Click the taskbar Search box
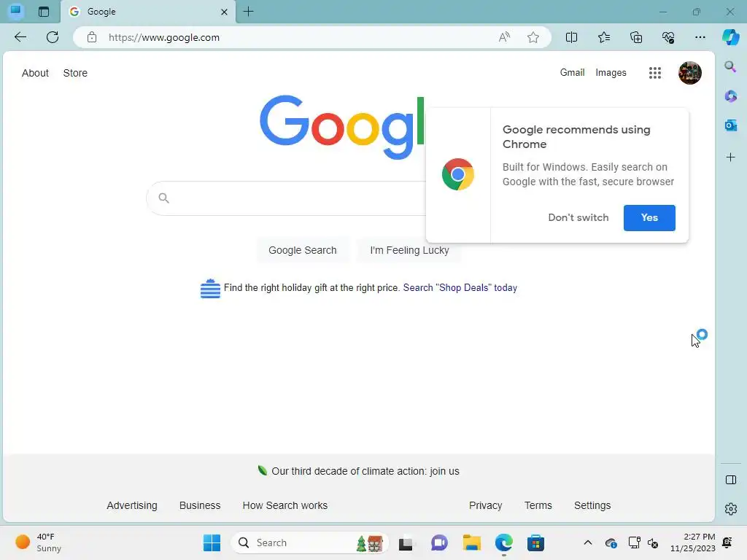 (x=309, y=542)
